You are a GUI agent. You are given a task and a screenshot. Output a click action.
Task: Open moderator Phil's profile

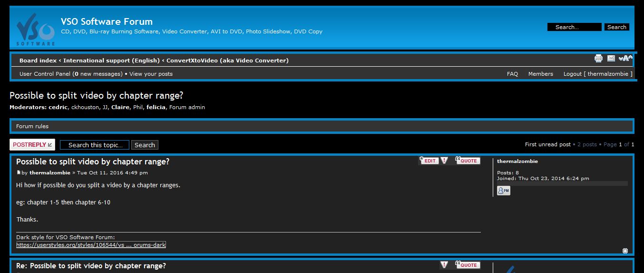(x=138, y=107)
